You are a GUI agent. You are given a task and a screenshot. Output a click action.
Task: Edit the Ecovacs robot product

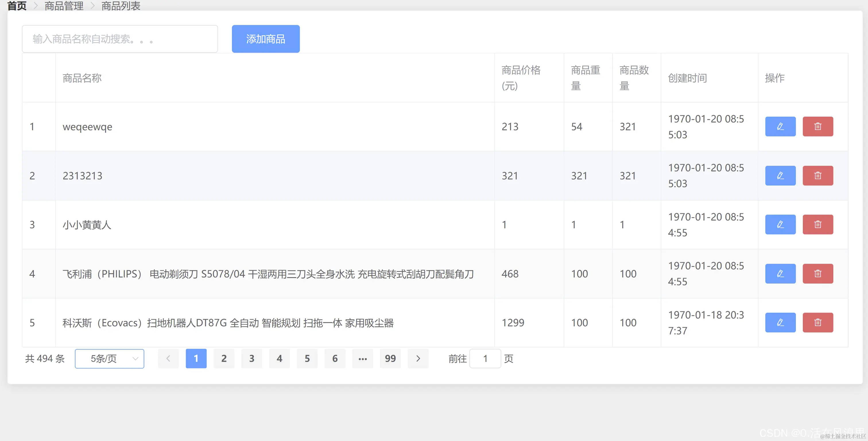coord(780,323)
